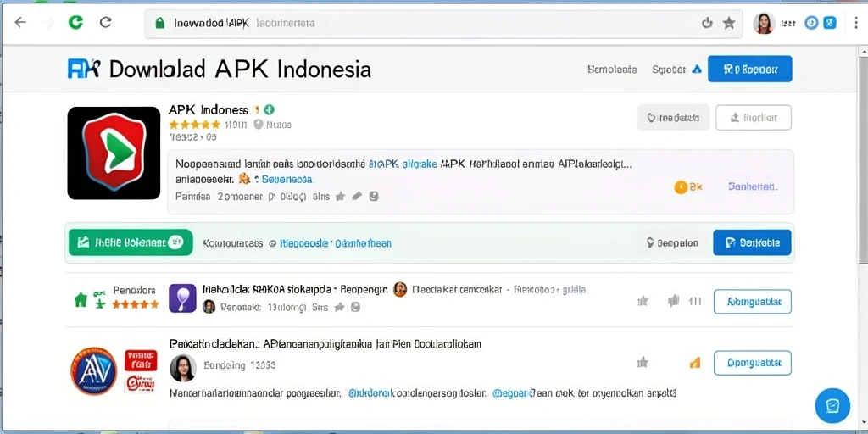Click the purple Sanhettett link

click(x=753, y=187)
